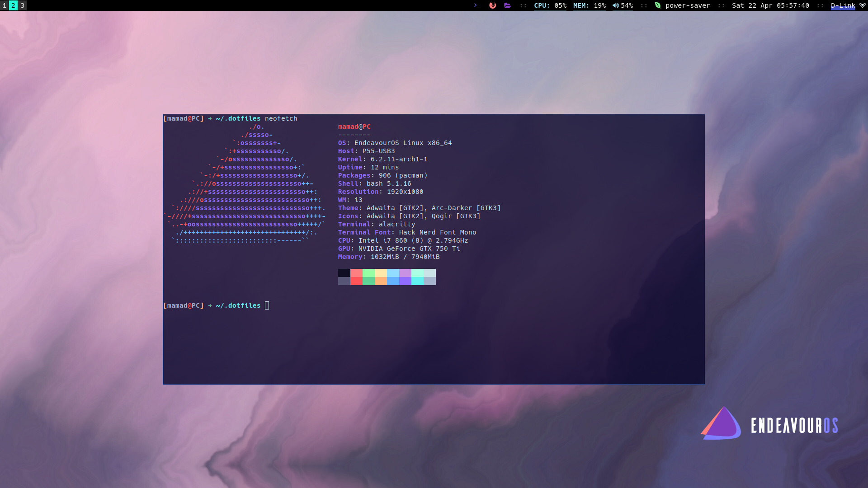Click the orange block in the bottom palette row
This screenshot has height=488, width=868.
(x=381, y=281)
